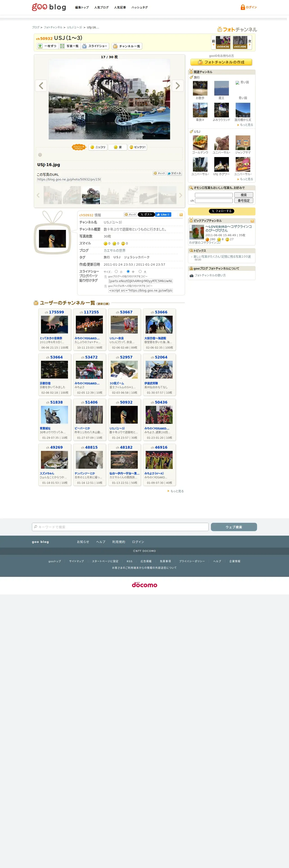Show the next photo with right arrow
Viewport: 289px width, 868px height.
coord(178,86)
